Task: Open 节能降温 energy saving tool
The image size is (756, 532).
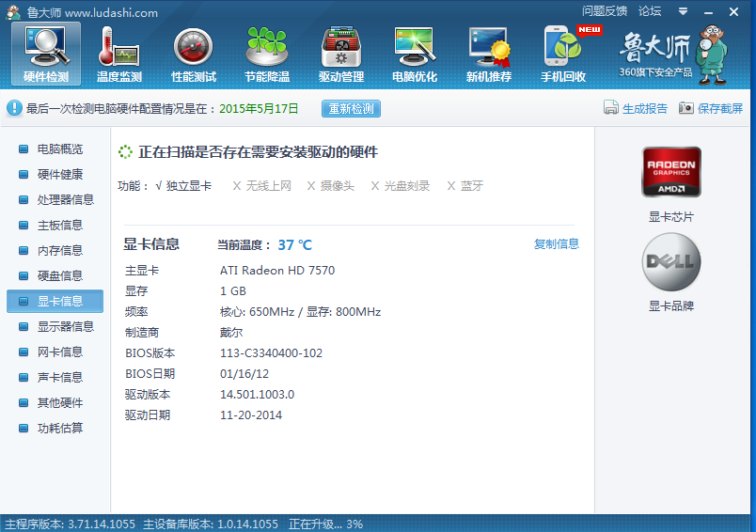Action: tap(267, 55)
